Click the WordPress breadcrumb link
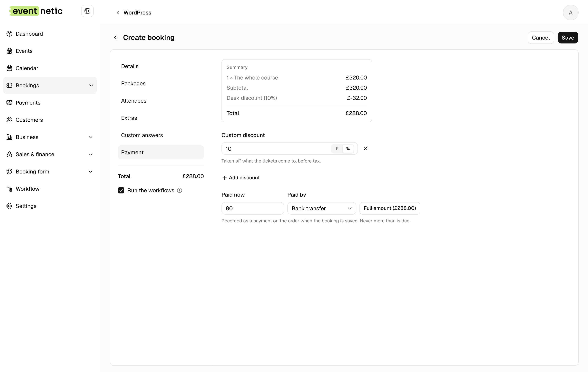Viewport: 588px width, 372px height. (x=137, y=13)
